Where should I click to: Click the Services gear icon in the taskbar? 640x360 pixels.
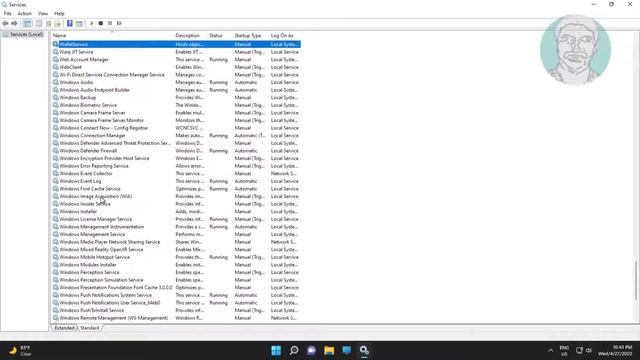point(364,350)
